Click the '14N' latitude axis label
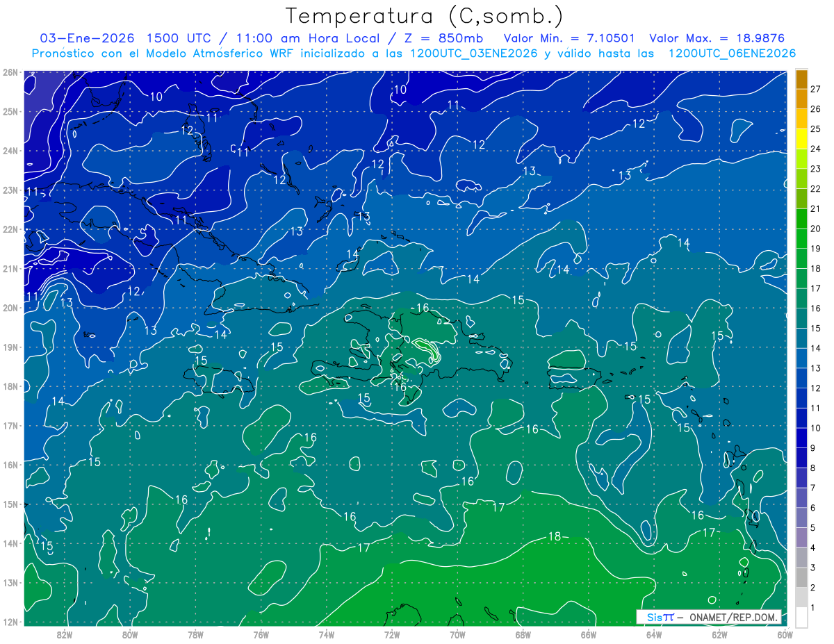The height and width of the screenshot is (644, 834). click(10, 543)
